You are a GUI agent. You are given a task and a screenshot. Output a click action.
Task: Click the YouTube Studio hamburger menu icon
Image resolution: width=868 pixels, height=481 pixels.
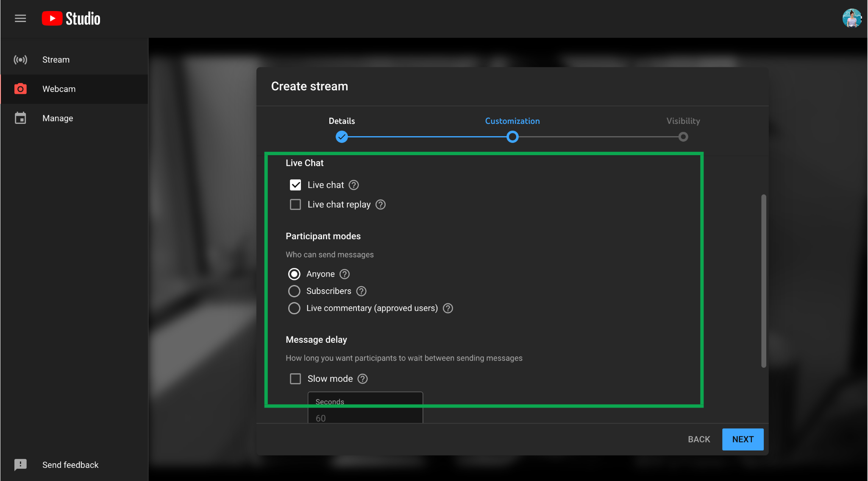20,18
